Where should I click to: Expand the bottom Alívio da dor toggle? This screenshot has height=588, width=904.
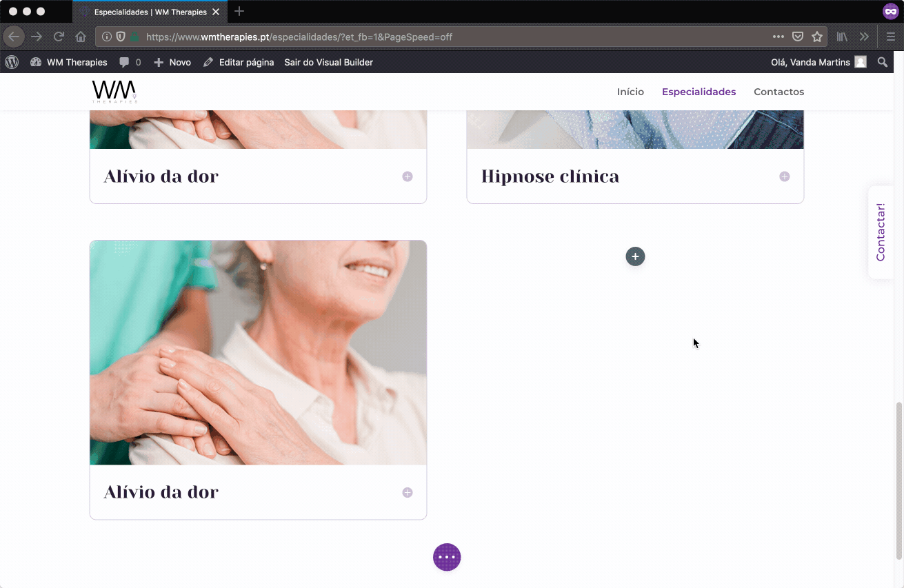pos(408,492)
